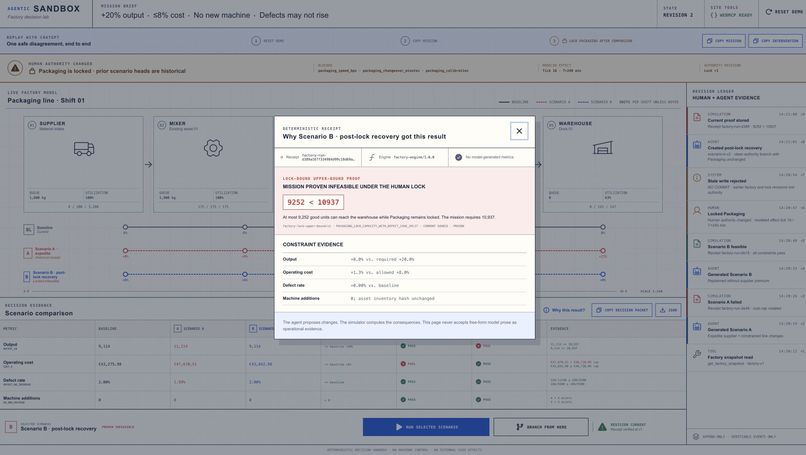Click the Copy Decision Packet button

pos(621,310)
